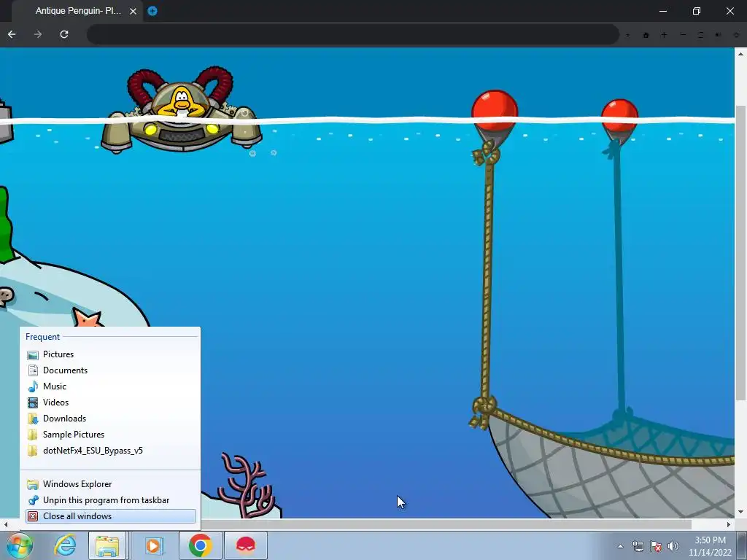Reload the page with refresh icon

point(64,34)
